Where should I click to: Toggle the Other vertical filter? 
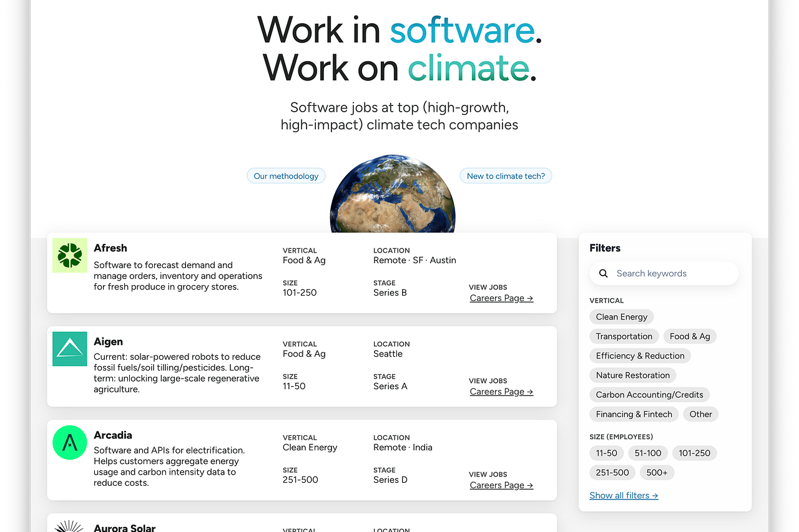(x=701, y=414)
